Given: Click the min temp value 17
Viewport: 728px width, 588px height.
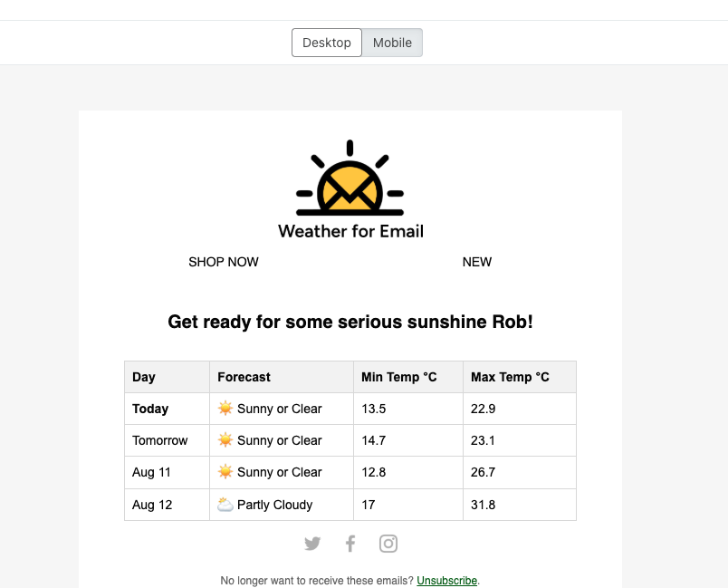Looking at the screenshot, I should click(x=368, y=505).
